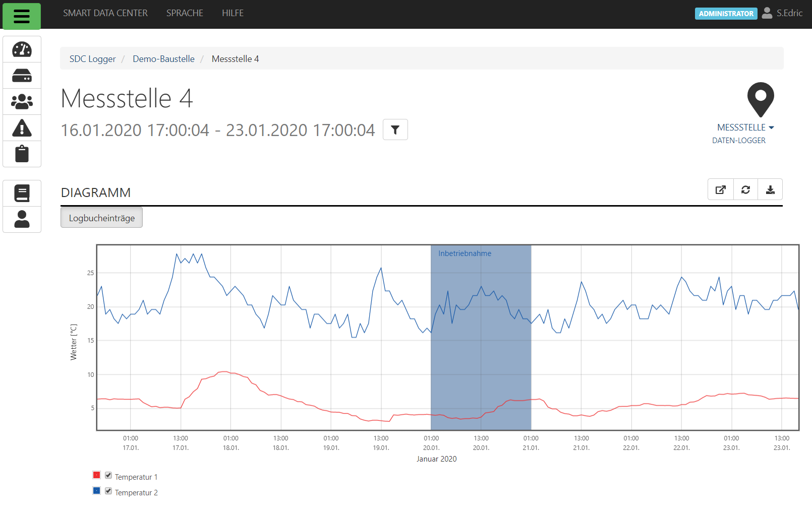Open the alarm warning triangle icon

pos(22,128)
